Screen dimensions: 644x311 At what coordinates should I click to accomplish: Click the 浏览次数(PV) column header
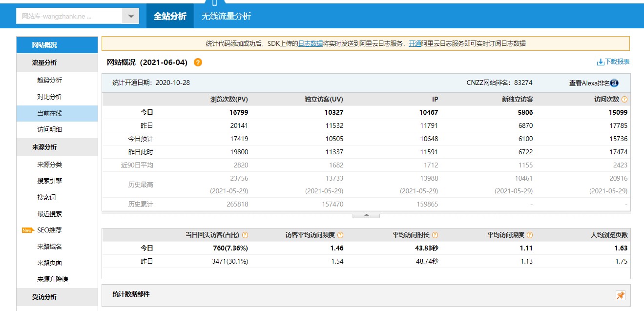pos(229,99)
